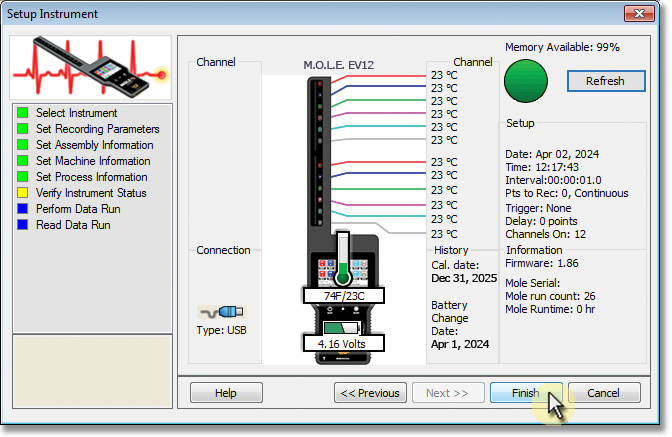
Task: Close the Setup Instrument dialog
Action: [639, 13]
